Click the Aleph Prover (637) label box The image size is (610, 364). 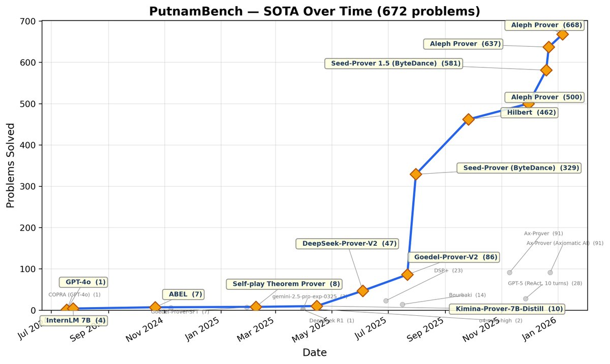click(x=463, y=44)
